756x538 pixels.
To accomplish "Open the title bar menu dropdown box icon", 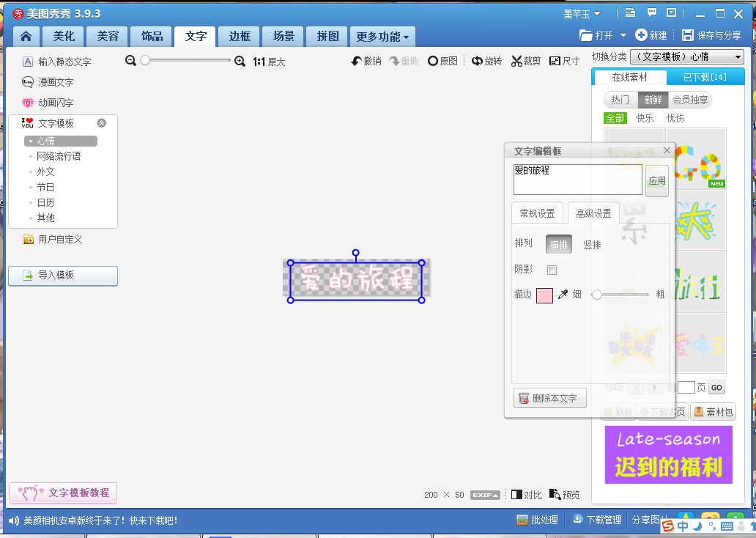I will tap(671, 13).
